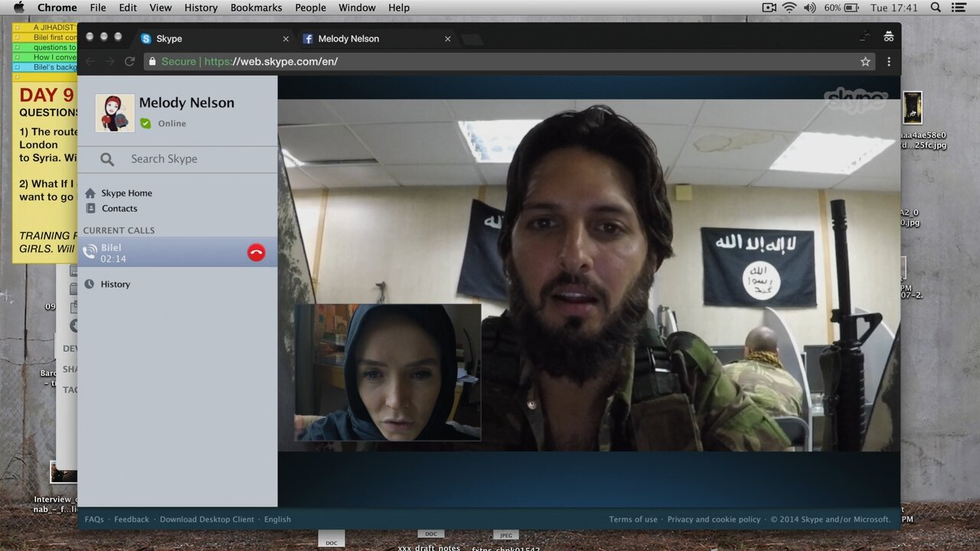Click the Download Desktop Client link
Viewport: 980px width, 551px height.
pos(207,519)
